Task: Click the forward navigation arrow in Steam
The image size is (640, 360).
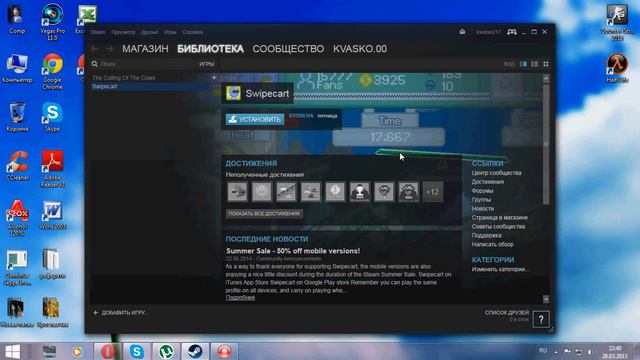Action: (x=110, y=49)
